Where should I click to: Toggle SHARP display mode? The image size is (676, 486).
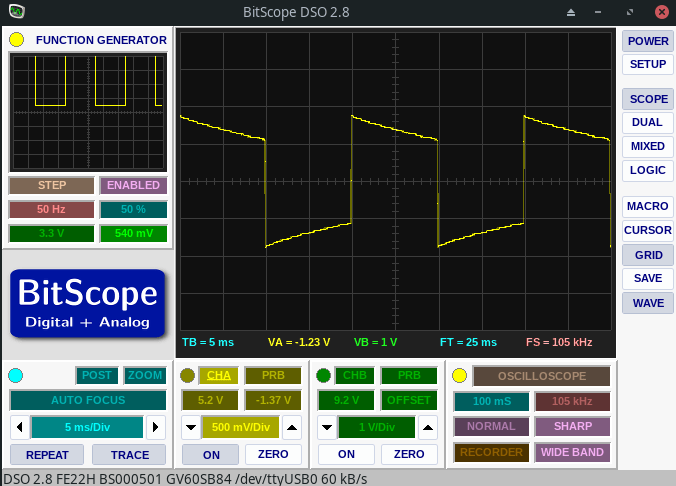click(572, 426)
